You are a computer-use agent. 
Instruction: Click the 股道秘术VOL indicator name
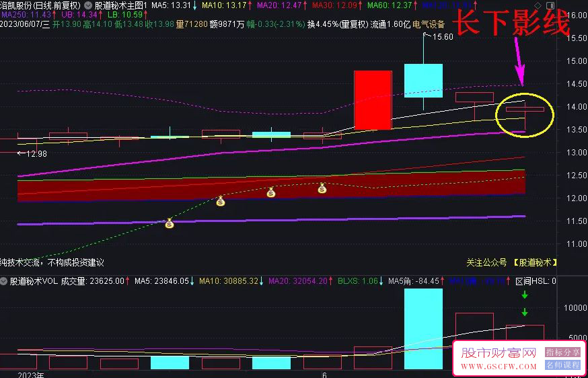coord(34,281)
